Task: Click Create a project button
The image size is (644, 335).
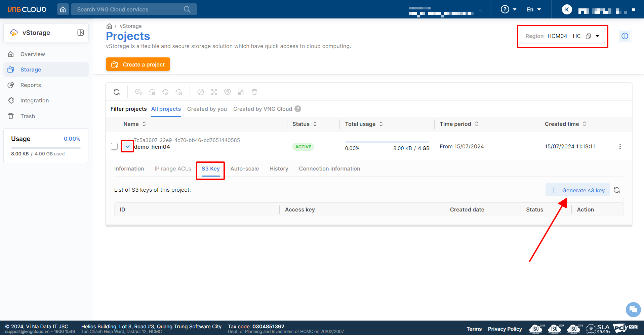Action: coord(138,64)
